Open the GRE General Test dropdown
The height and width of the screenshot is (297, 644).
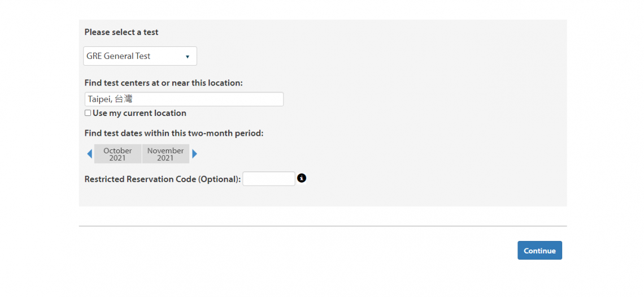click(140, 56)
